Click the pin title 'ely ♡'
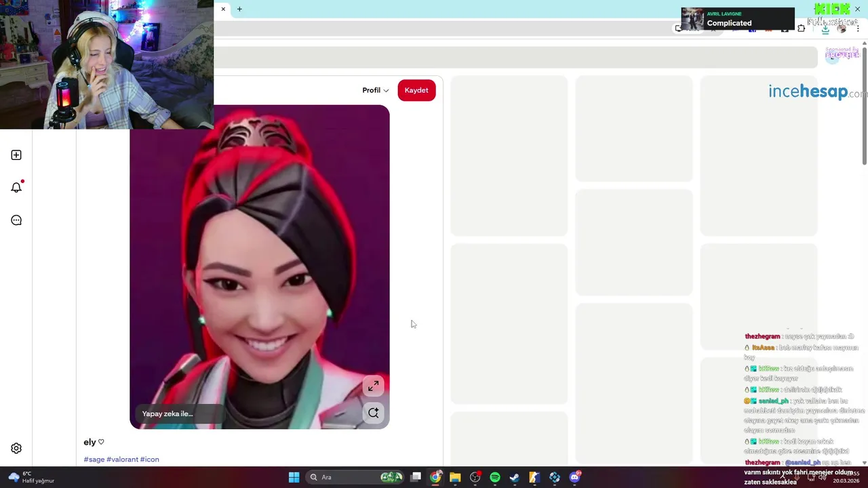This screenshot has height=488, width=868. click(x=94, y=442)
